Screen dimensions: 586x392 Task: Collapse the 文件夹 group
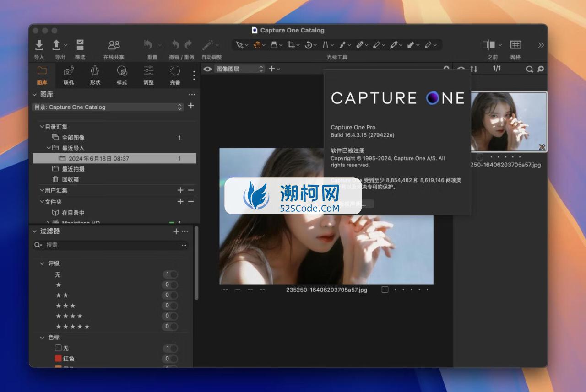(x=42, y=202)
